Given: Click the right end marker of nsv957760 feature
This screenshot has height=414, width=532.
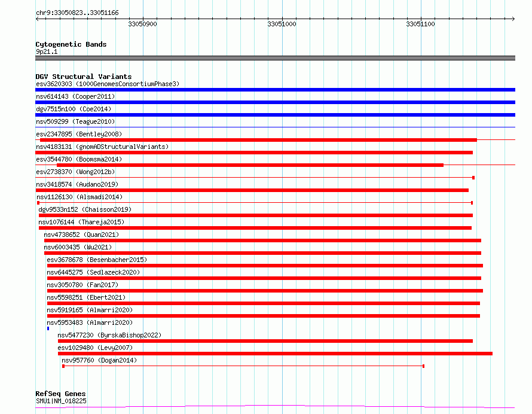Looking at the screenshot, I should [x=423, y=366].
